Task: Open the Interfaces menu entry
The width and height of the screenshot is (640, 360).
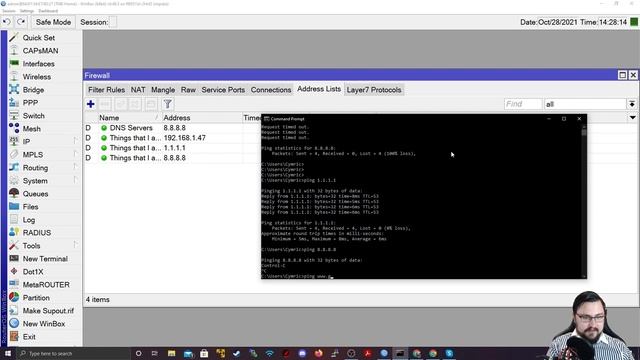Action: tap(38, 64)
